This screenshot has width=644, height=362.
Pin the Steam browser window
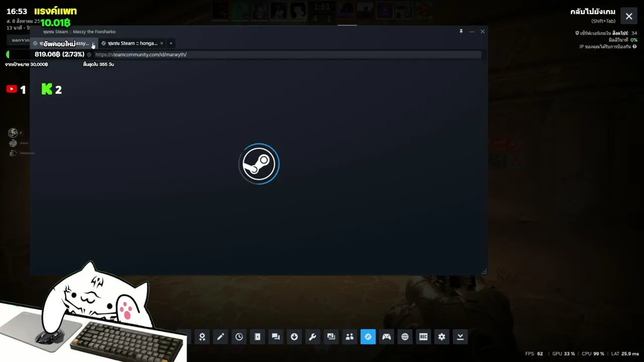pyautogui.click(x=461, y=31)
